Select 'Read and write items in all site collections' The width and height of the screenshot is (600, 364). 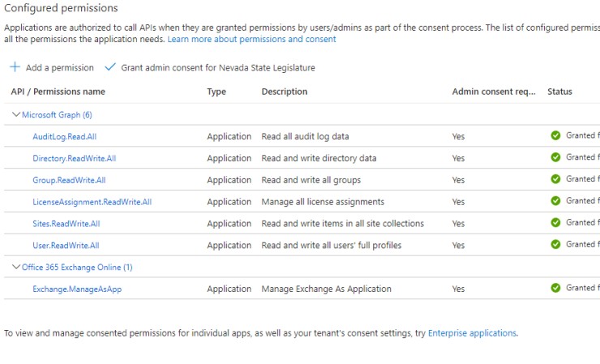click(342, 224)
